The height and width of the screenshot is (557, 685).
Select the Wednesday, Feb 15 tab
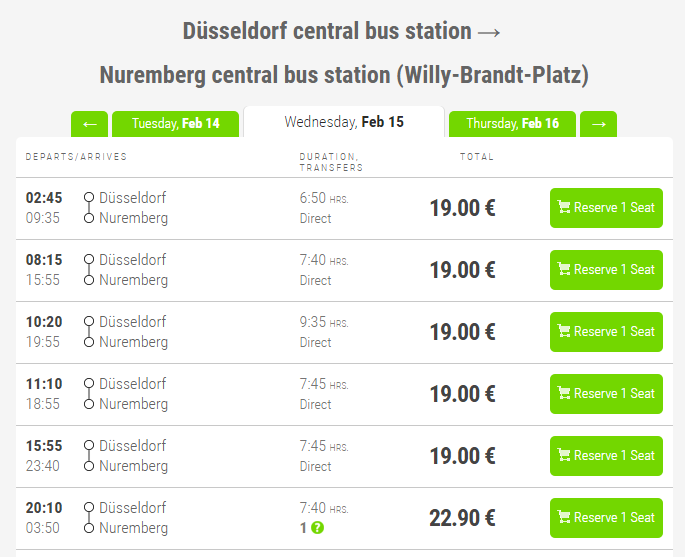click(x=344, y=122)
